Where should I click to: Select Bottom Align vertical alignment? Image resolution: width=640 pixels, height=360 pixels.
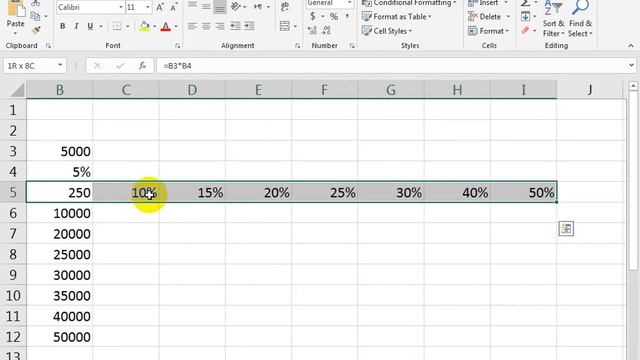pyautogui.click(x=220, y=7)
